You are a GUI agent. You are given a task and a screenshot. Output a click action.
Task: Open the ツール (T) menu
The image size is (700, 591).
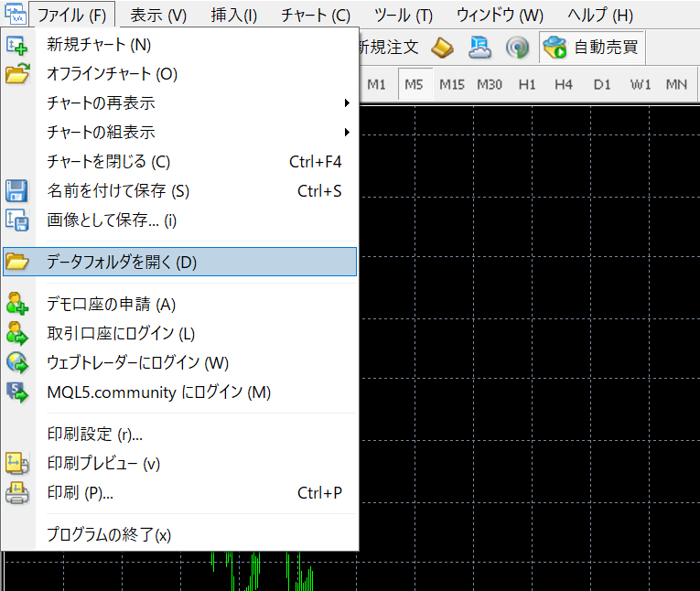click(404, 16)
